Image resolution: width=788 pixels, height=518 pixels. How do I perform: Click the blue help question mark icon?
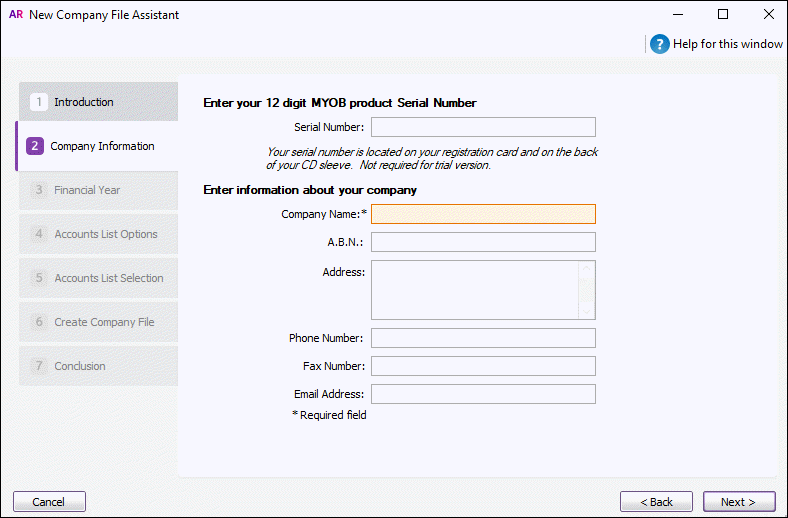[659, 44]
